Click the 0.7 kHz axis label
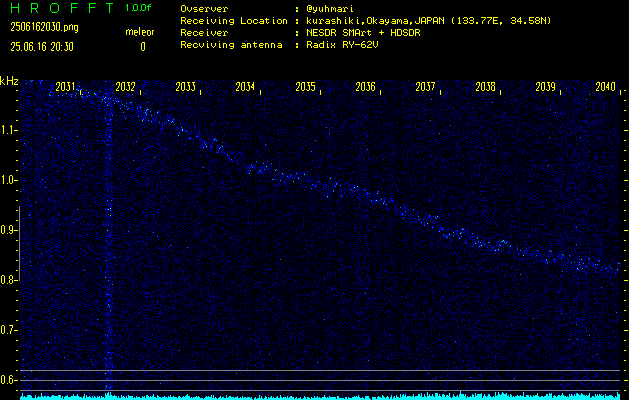 [8, 330]
